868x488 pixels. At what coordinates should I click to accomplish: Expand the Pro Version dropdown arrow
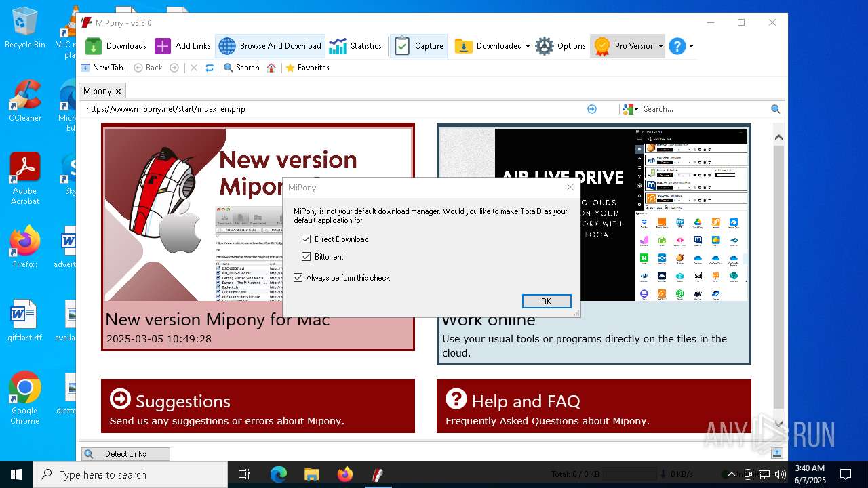coord(660,46)
